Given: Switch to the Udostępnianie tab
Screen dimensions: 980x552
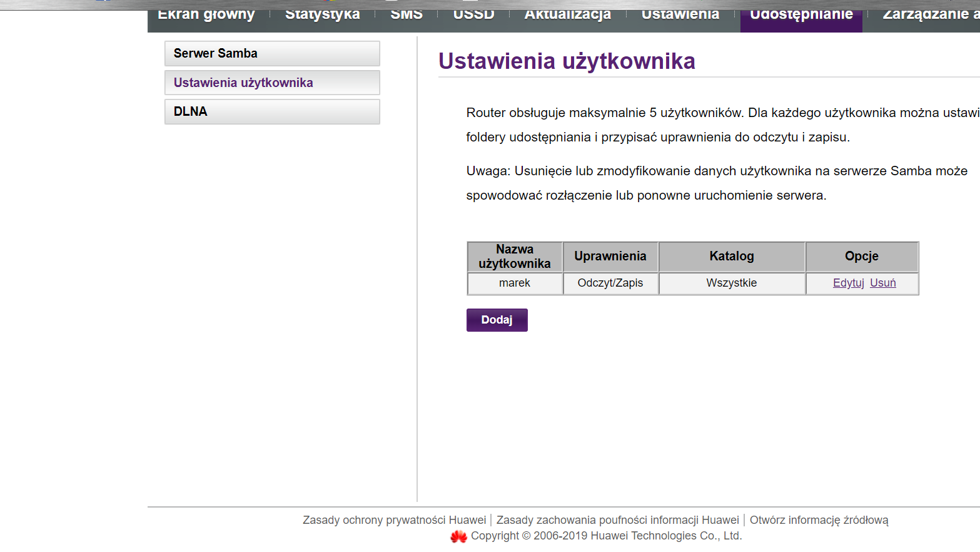Looking at the screenshot, I should tap(801, 14).
